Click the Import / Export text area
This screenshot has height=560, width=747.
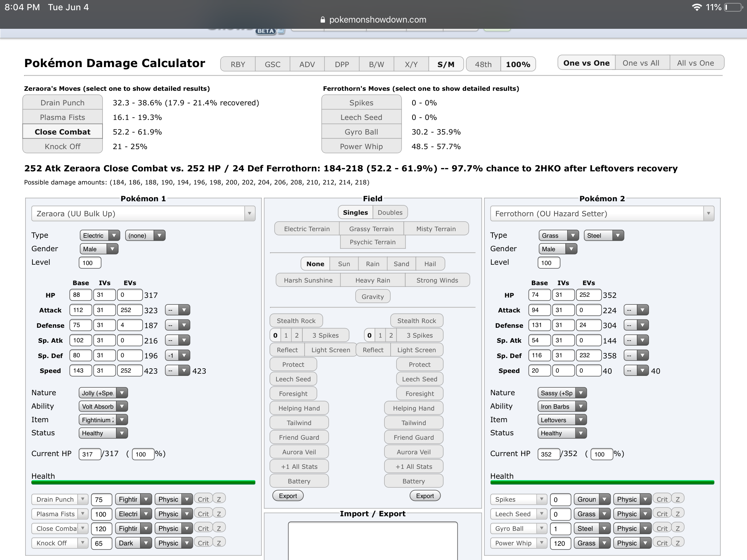tap(373, 541)
